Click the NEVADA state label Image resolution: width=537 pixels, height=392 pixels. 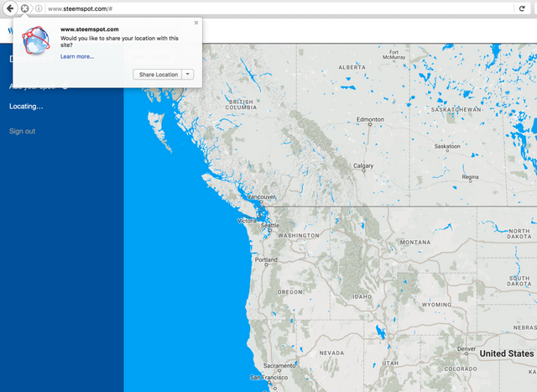coord(331,353)
